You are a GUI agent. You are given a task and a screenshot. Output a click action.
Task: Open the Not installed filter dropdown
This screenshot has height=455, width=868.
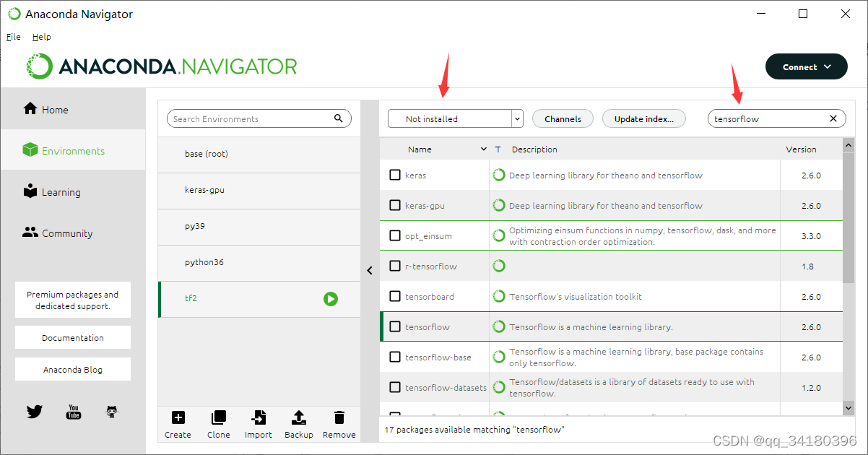point(455,118)
